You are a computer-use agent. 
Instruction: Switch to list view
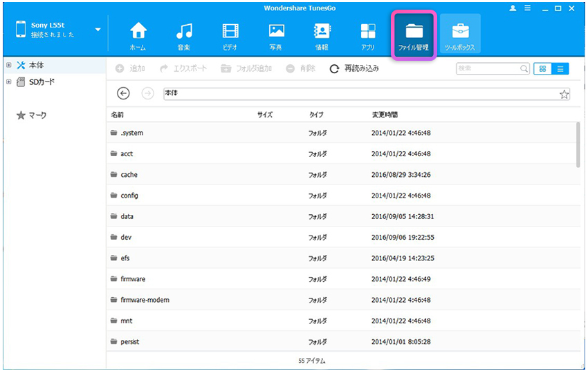[x=560, y=68]
